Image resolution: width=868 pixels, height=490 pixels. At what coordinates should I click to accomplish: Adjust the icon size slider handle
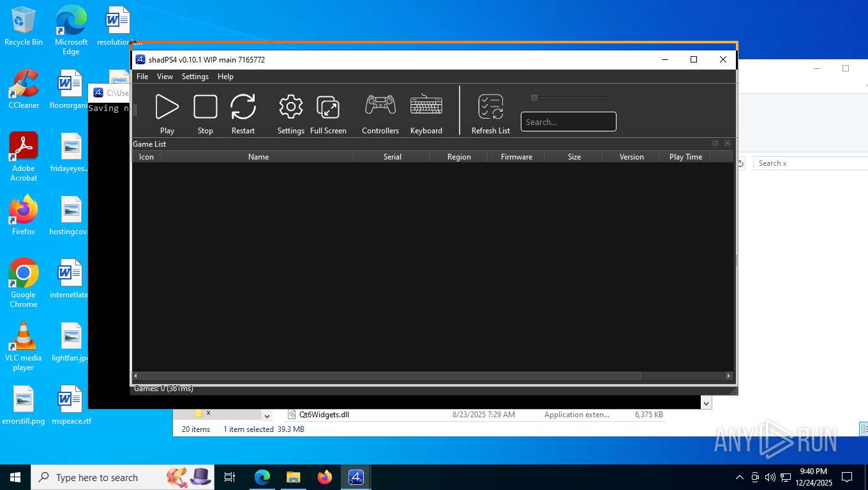tap(535, 98)
